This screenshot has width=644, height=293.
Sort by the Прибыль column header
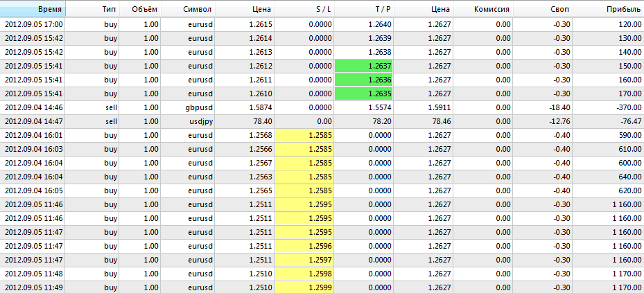click(608, 8)
